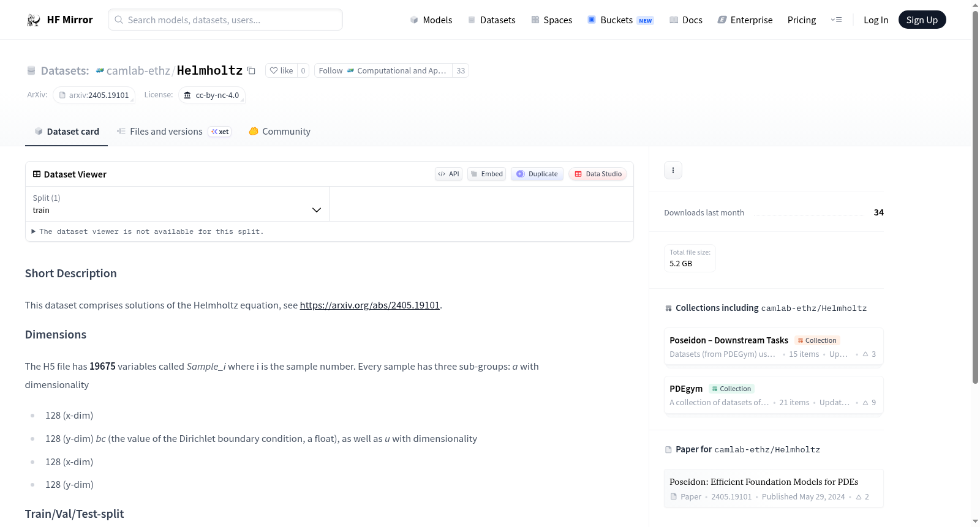Go to the Pricing page
980x527 pixels.
(x=802, y=20)
